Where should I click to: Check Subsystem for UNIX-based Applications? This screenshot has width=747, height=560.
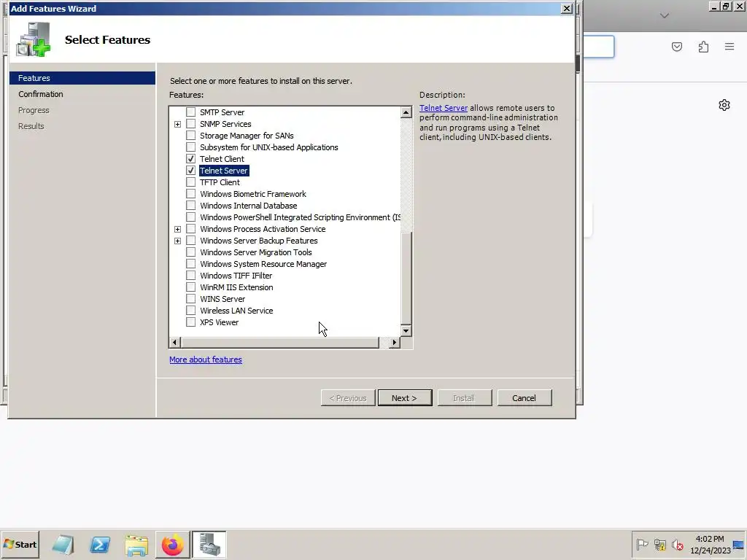[x=190, y=147]
